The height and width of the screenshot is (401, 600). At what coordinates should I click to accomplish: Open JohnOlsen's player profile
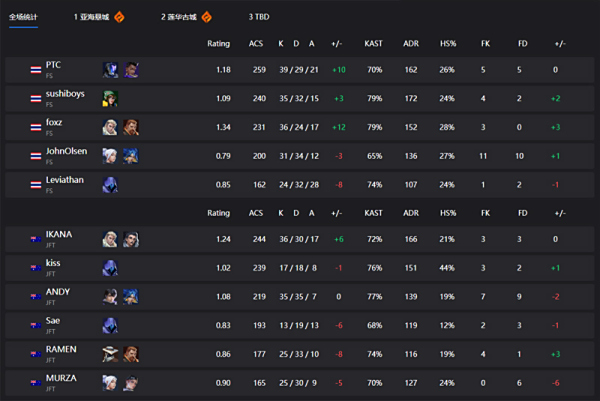[x=64, y=150]
